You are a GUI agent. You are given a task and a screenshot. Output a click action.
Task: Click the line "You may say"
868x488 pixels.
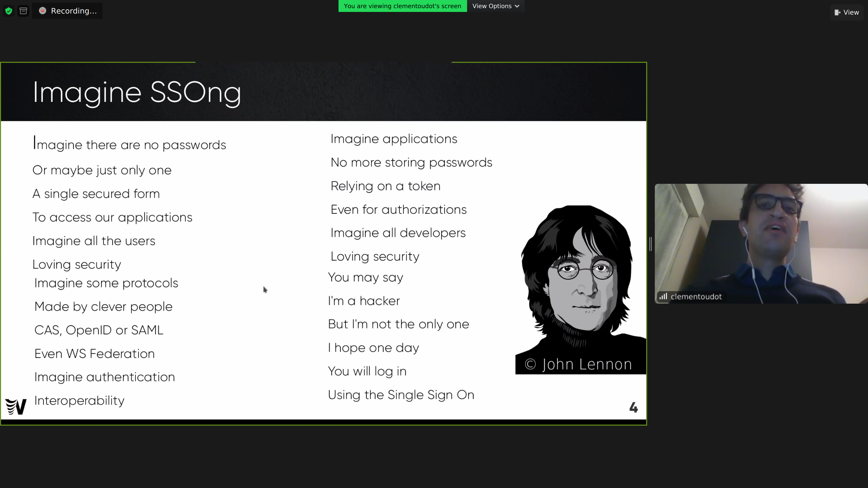point(365,278)
